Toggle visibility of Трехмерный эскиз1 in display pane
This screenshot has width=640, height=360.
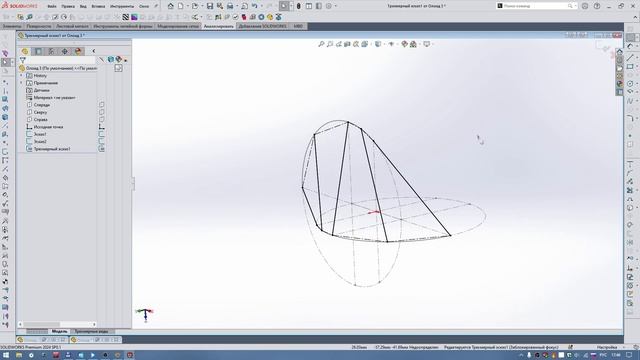click(102, 149)
